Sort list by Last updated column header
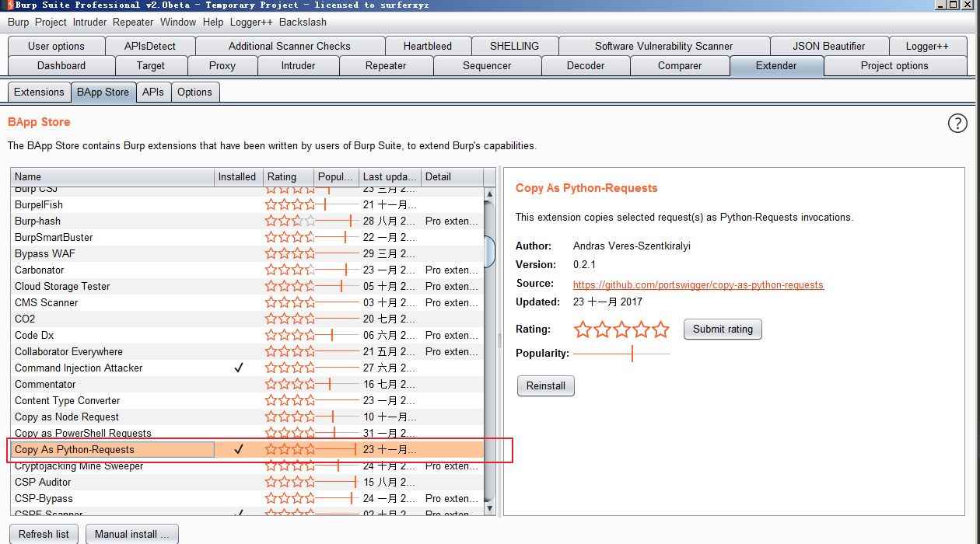The image size is (980, 544). [x=390, y=176]
